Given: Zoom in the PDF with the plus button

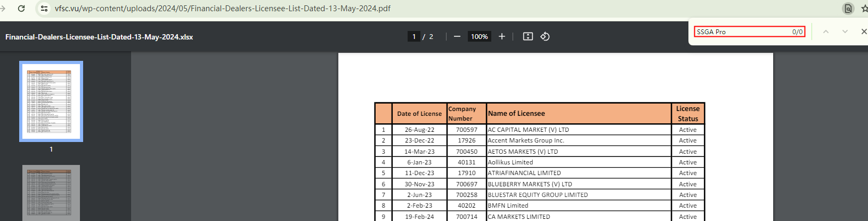Looking at the screenshot, I should (501, 36).
